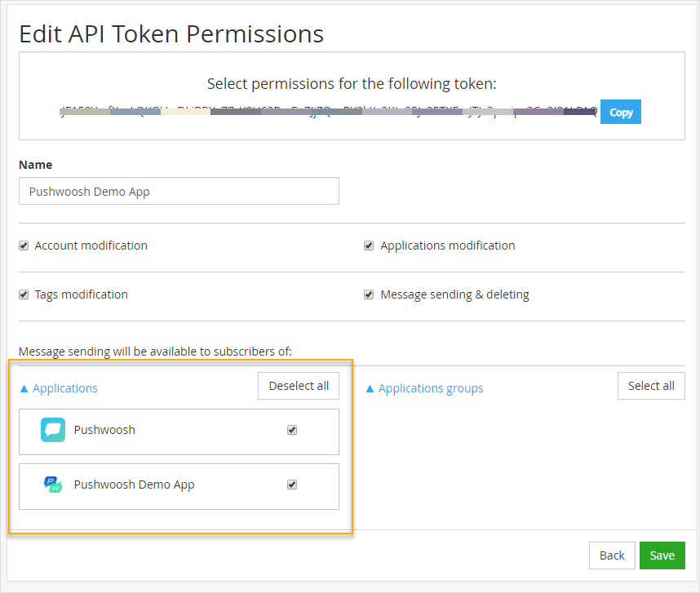Click the Applications groups heading link
Image resolution: width=700 pixels, height=593 pixels.
[430, 388]
